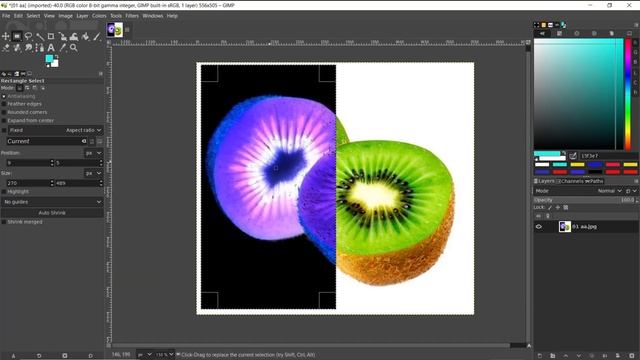Click the white background color in toolbox

[56, 63]
